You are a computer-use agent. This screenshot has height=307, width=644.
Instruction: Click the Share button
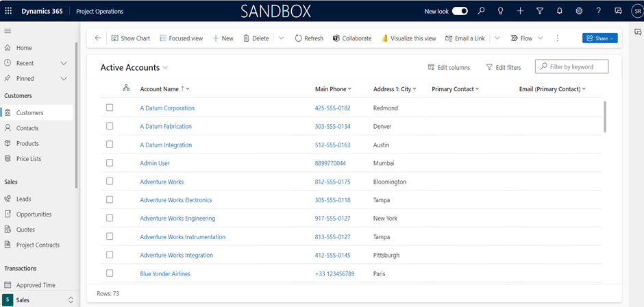(x=599, y=38)
